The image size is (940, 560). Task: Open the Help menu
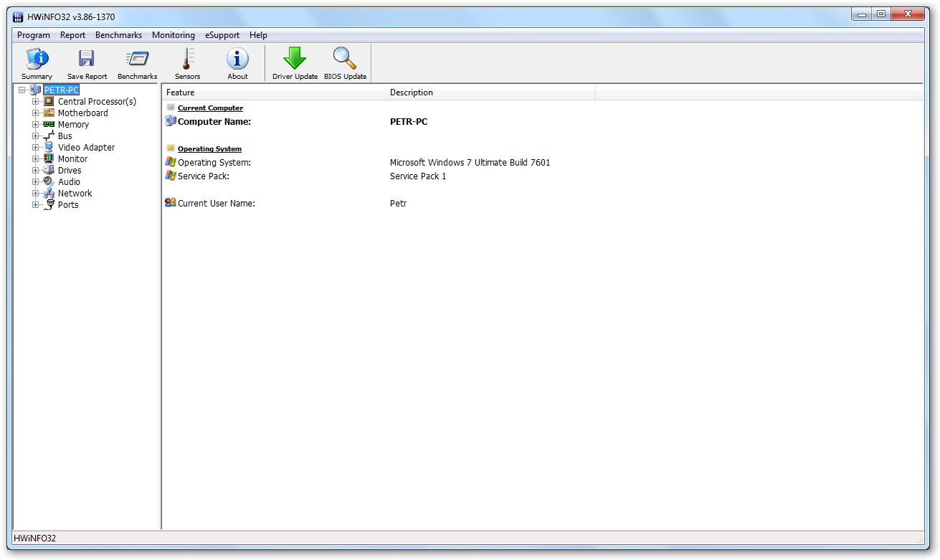(258, 35)
